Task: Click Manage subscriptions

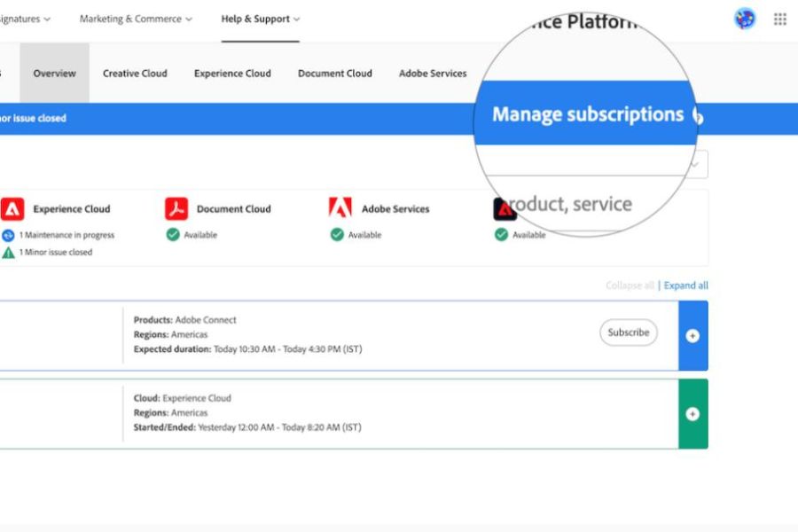Action: [x=588, y=114]
